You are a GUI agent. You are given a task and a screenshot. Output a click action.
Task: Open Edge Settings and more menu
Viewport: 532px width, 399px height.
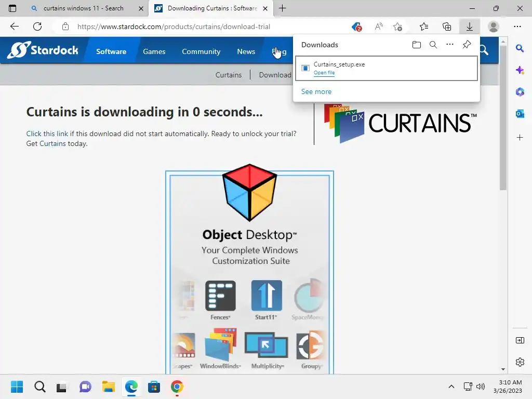tap(517, 26)
